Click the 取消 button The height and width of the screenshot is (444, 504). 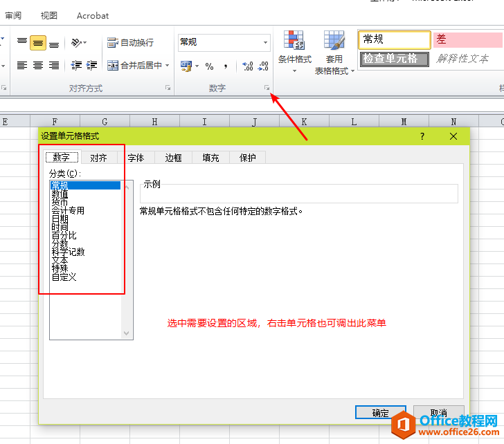[x=439, y=412]
